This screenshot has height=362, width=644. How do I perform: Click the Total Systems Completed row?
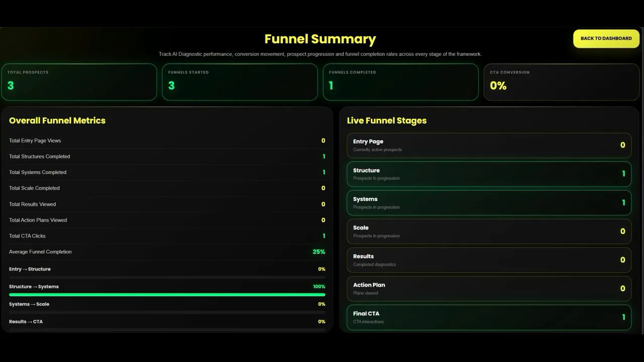tap(167, 172)
